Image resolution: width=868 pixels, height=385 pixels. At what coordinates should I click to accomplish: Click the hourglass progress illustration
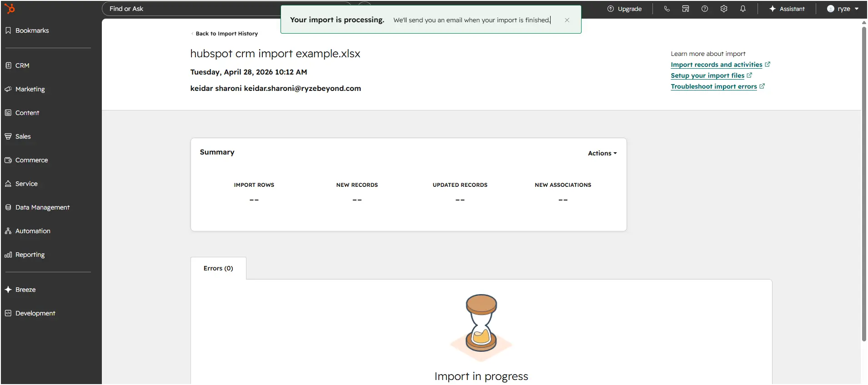pyautogui.click(x=481, y=327)
